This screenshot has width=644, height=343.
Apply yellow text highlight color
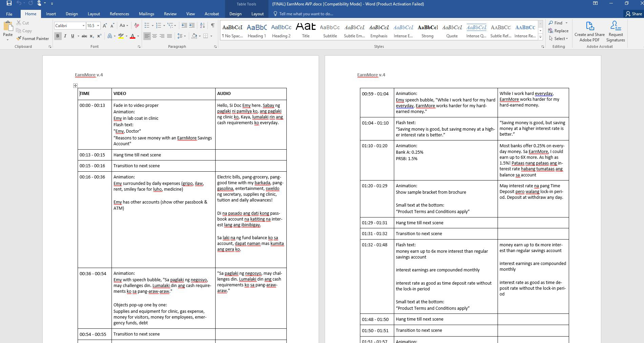121,36
